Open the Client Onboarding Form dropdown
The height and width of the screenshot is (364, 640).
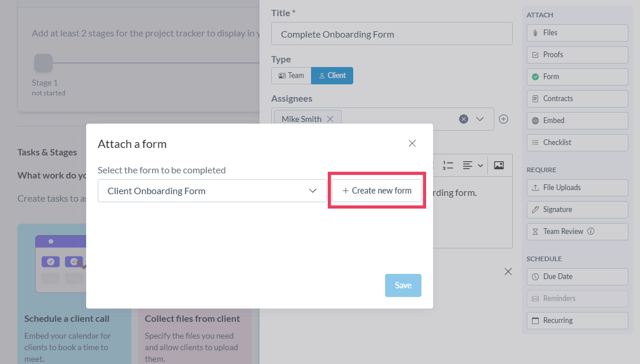(x=212, y=191)
